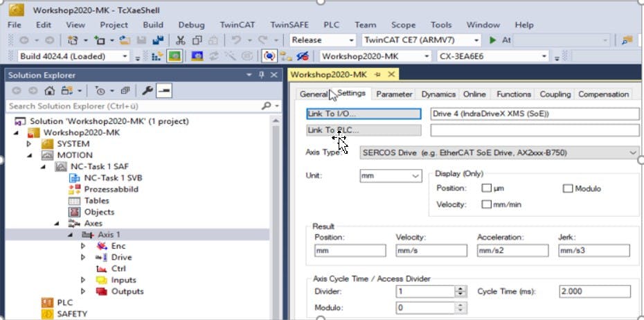Image resolution: width=644 pixels, height=320 pixels.
Task: Click the Solution Explorer Home icon
Action: 49,90
